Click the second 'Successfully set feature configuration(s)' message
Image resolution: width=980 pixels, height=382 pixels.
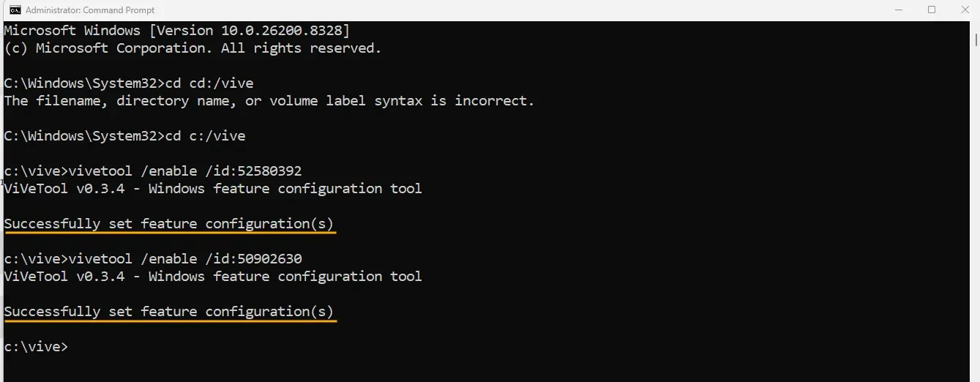[169, 312]
